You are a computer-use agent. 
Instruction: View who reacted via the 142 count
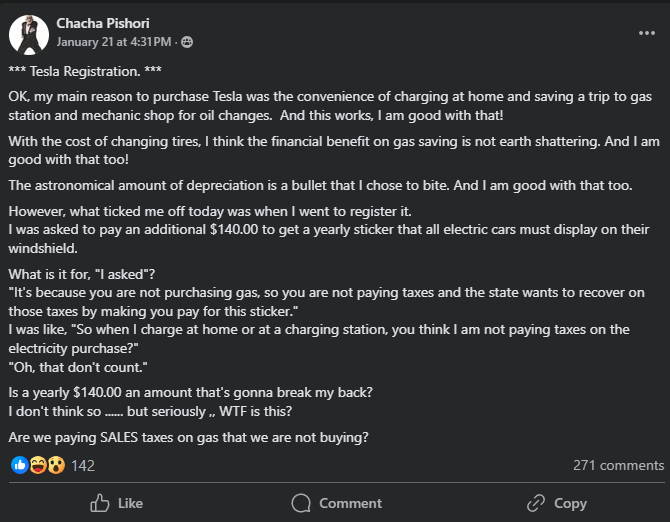click(83, 465)
